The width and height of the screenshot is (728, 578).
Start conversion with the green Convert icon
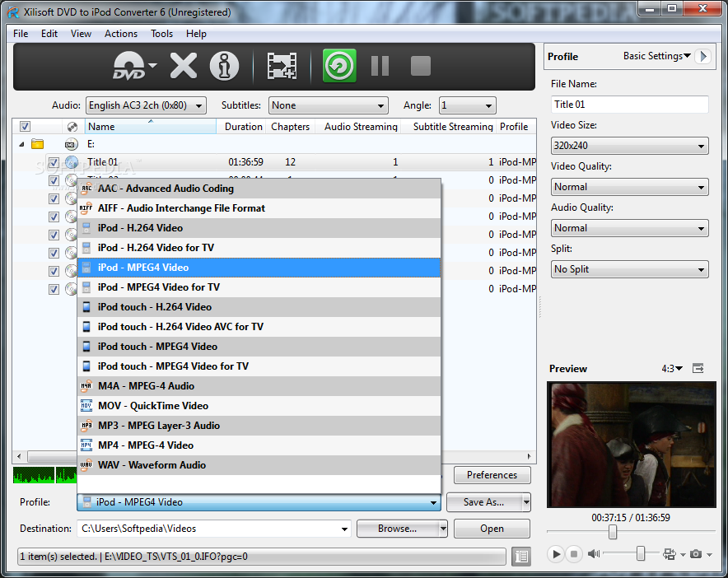click(x=339, y=66)
